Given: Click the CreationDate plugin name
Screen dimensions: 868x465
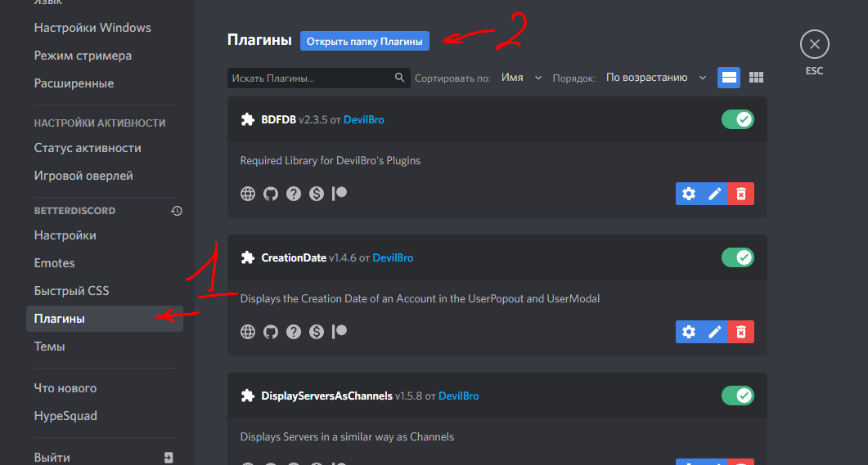Looking at the screenshot, I should (x=294, y=257).
